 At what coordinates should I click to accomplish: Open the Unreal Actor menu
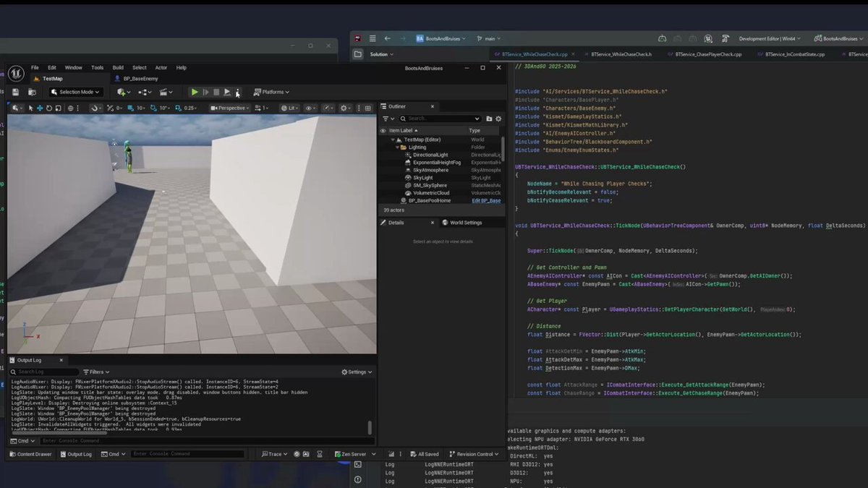click(161, 67)
